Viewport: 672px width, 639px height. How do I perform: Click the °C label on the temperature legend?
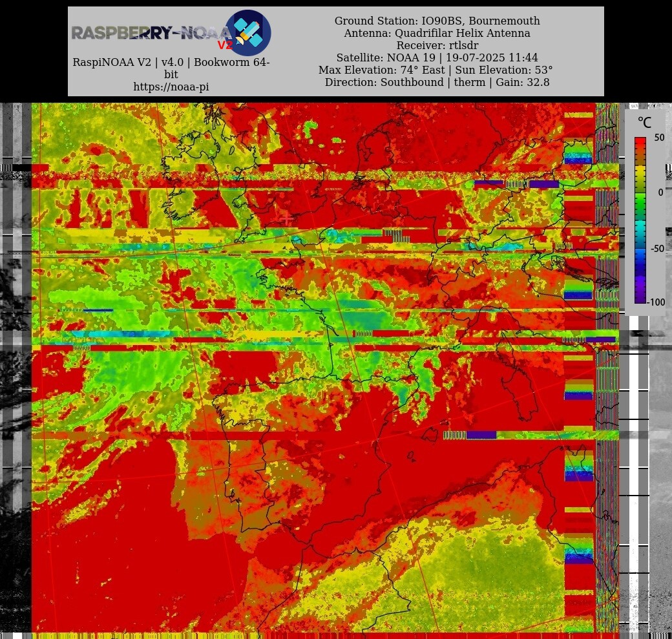645,123
